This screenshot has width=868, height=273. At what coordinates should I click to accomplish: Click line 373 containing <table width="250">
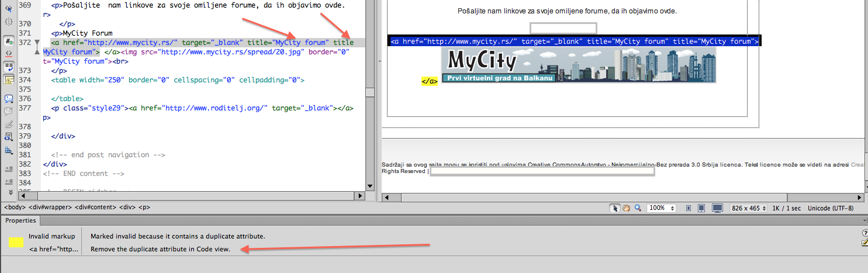click(178, 79)
